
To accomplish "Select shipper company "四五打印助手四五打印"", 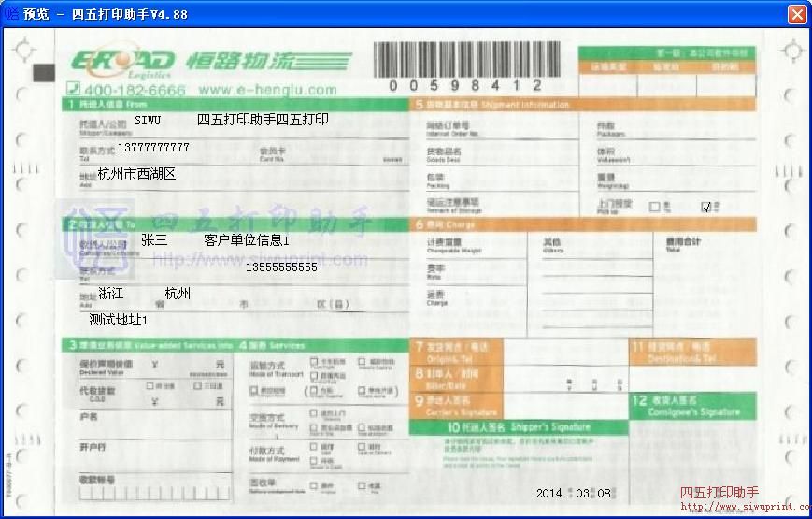I will point(263,120).
